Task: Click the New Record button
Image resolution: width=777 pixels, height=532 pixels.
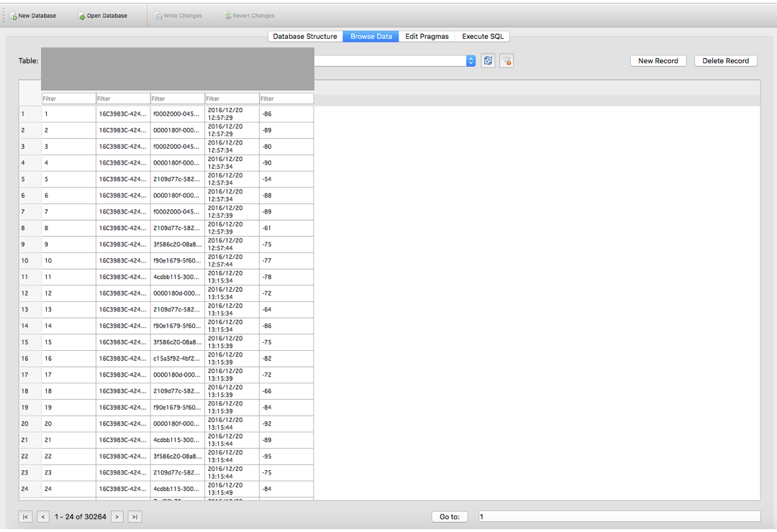Action: pyautogui.click(x=658, y=60)
